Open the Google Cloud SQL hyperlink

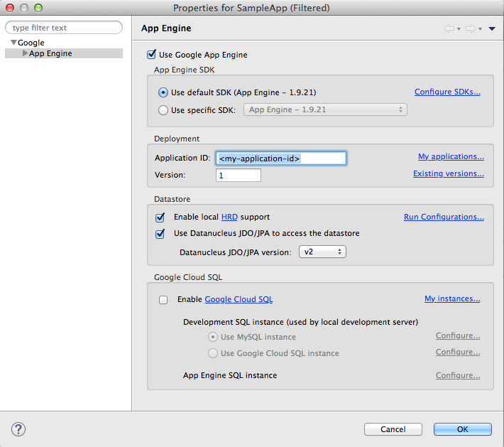point(239,300)
